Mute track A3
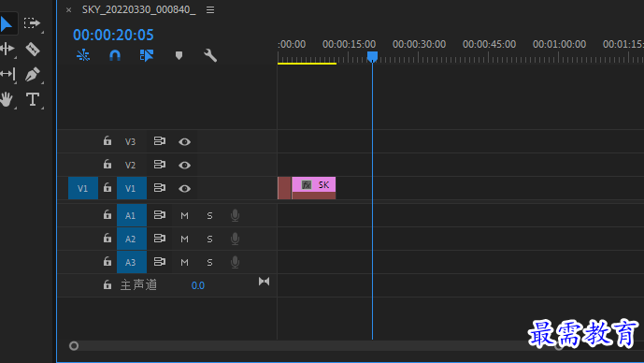644x363 pixels. click(184, 262)
